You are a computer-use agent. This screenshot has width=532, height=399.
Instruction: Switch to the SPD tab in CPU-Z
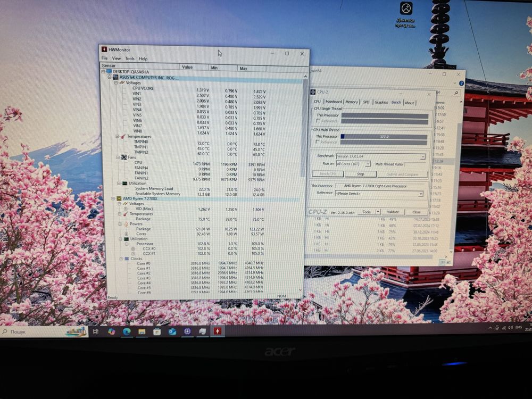[x=366, y=102]
